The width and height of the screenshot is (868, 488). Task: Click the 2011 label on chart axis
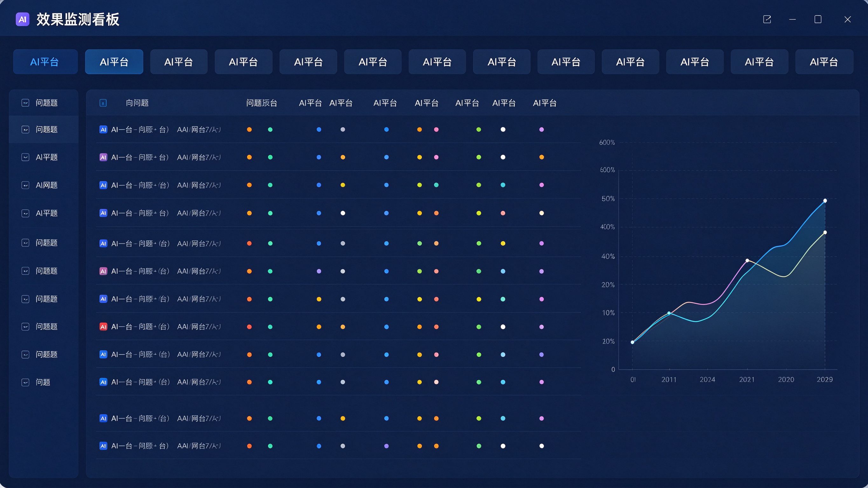[x=669, y=380]
